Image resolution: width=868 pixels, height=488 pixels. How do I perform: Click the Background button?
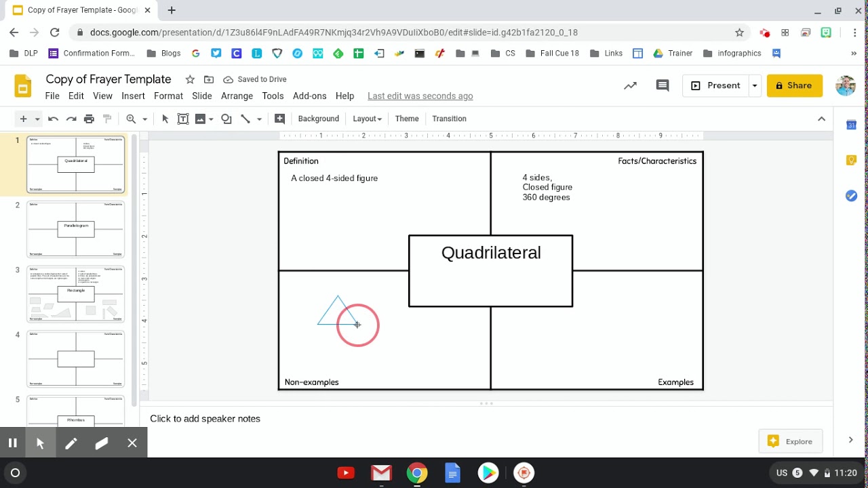[319, 119]
